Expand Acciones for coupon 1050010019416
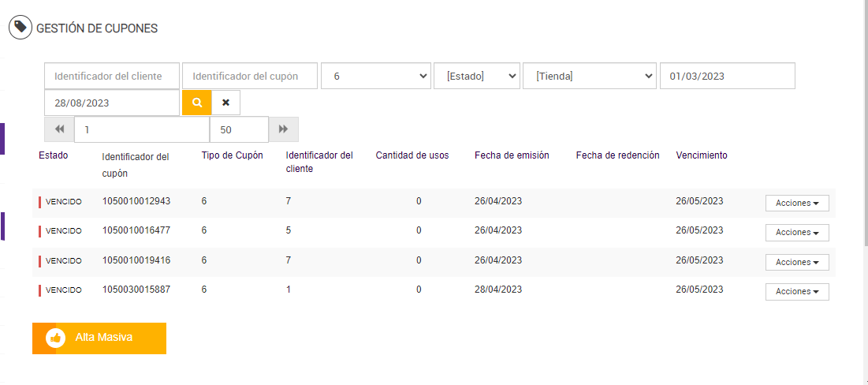Screen dimensions: 868x385 click(796, 262)
